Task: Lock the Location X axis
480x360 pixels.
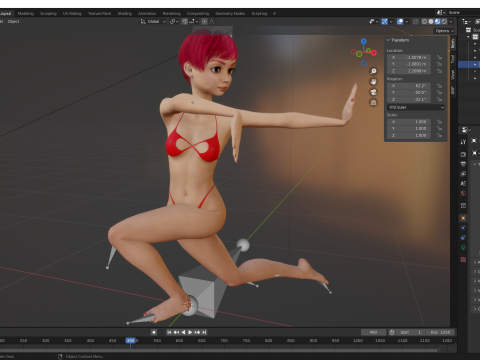Action: [x=439, y=57]
